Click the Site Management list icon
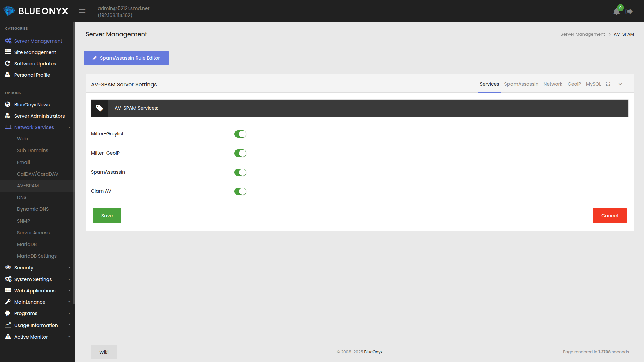Screen dimensions: 644x362 click(x=8, y=52)
